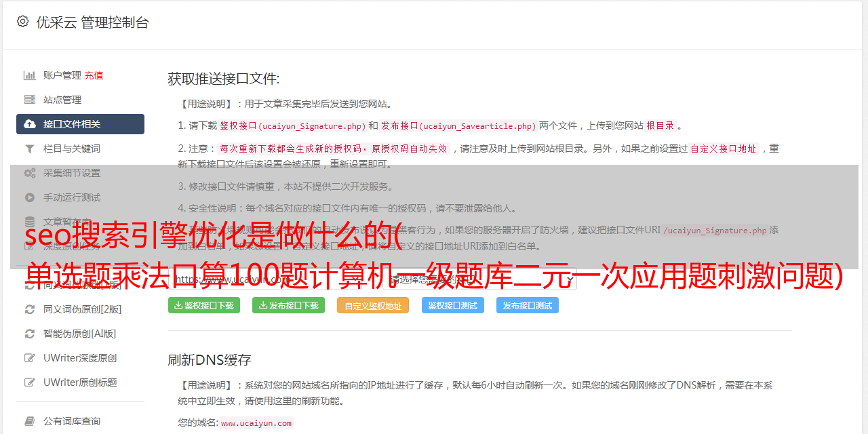Image resolution: width=868 pixels, height=434 pixels.
Task: Select the active 接口文件相关 menu item
Action: coord(80,124)
